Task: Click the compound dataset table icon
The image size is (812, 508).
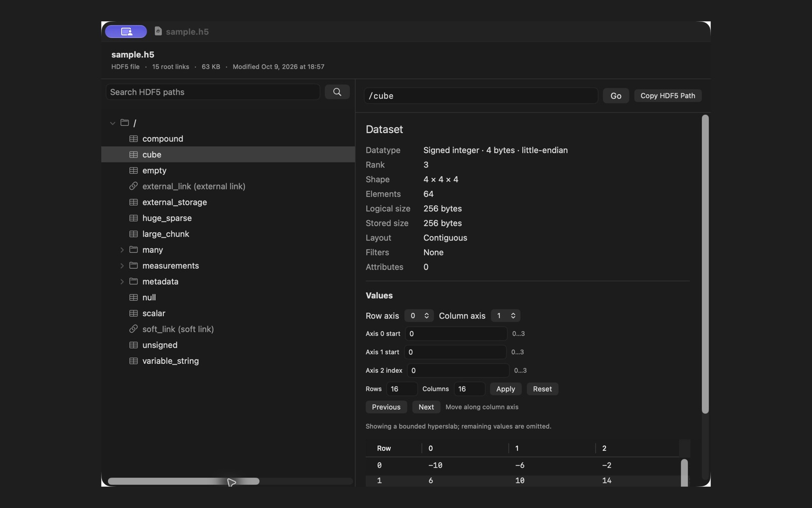Action: [133, 139]
